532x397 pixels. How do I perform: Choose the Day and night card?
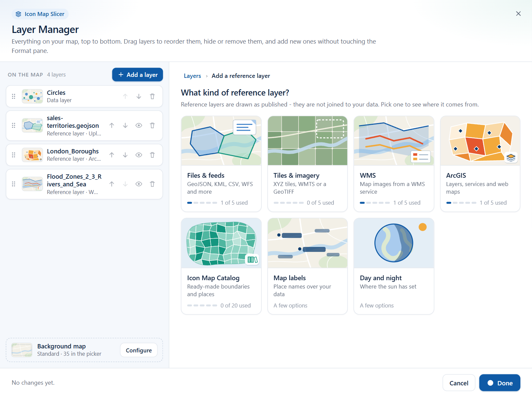click(x=394, y=266)
